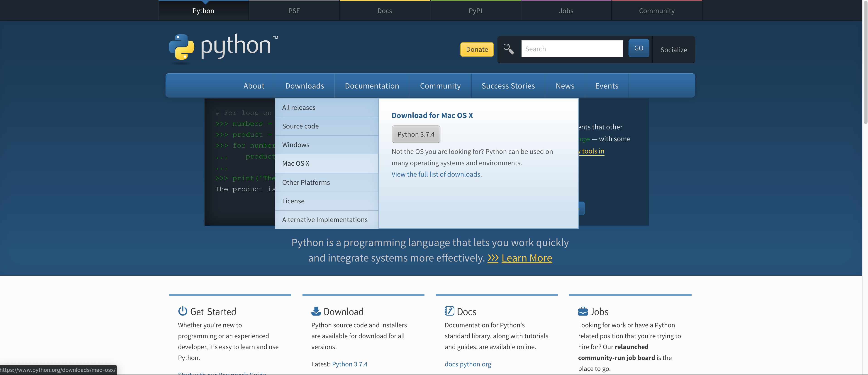Select Other Platforms in the submenu

click(x=306, y=182)
